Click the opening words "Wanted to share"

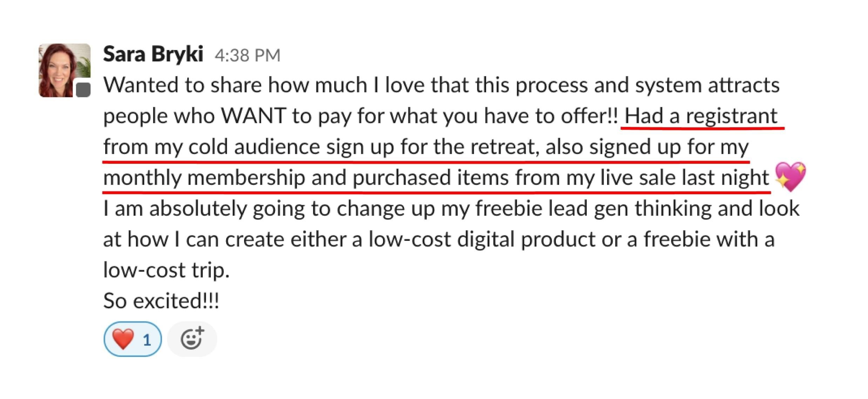click(x=182, y=85)
